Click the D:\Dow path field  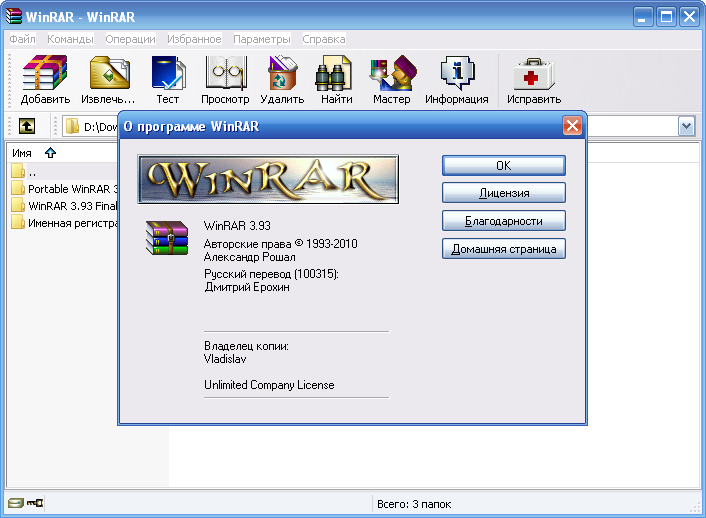[100, 127]
